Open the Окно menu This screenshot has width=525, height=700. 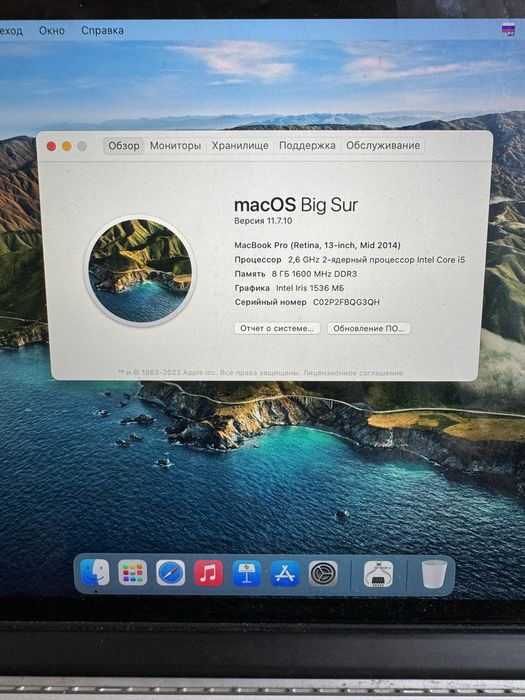[x=52, y=31]
